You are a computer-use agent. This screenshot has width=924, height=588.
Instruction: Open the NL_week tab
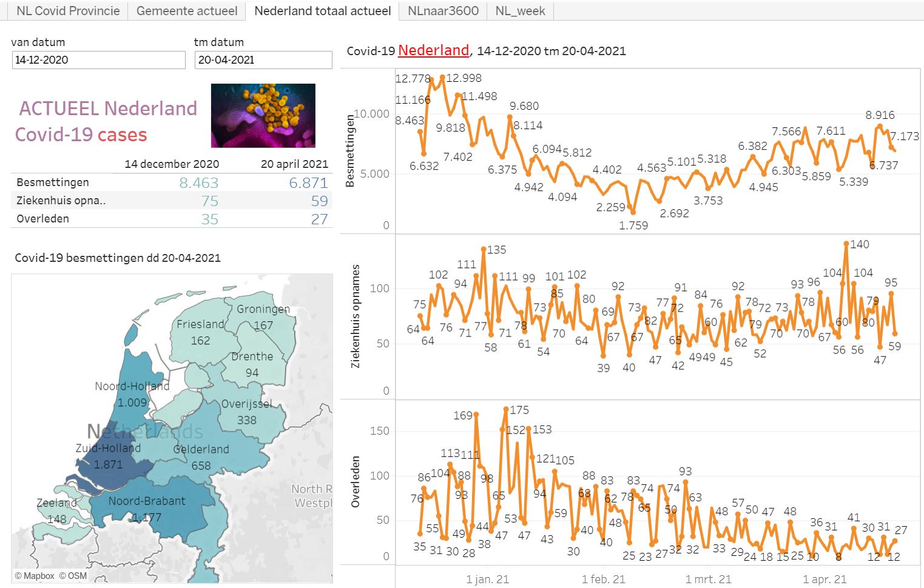(x=520, y=11)
